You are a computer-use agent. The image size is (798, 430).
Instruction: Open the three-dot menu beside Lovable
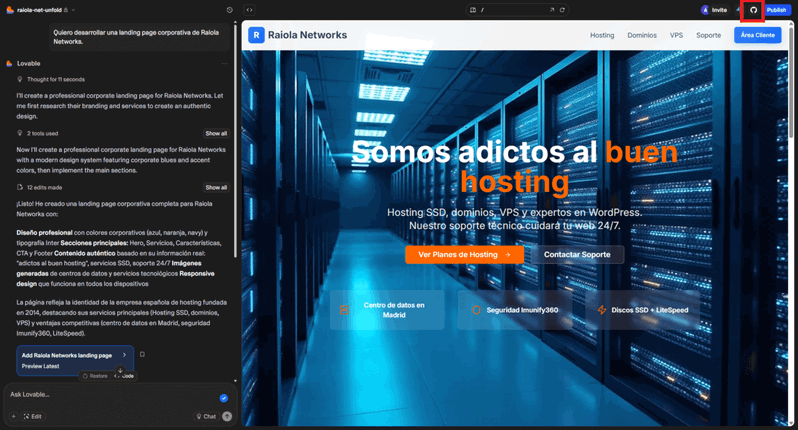click(x=224, y=64)
